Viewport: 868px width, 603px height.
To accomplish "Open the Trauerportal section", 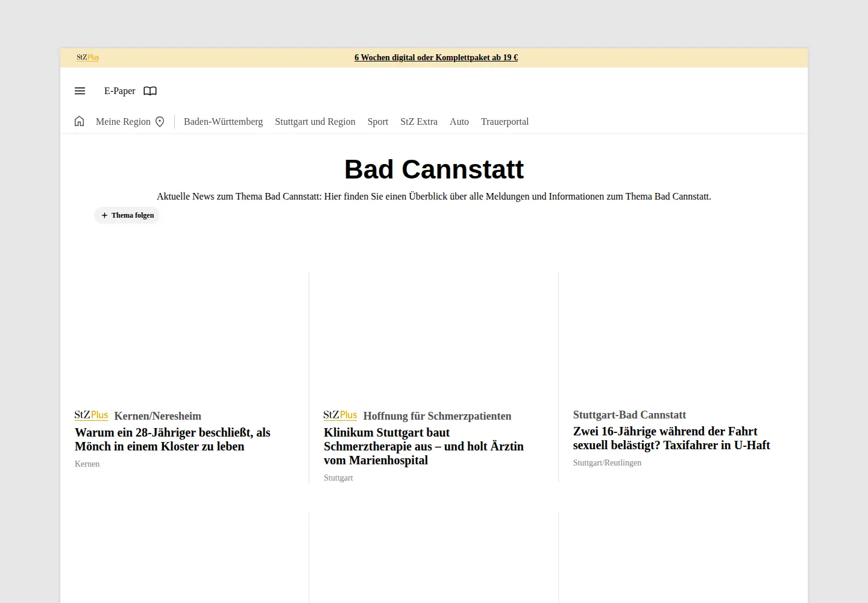I will coord(505,122).
